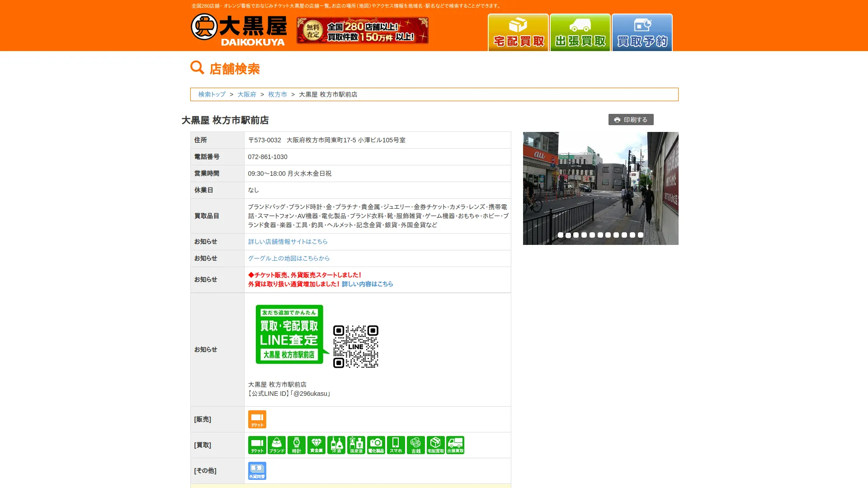Screen dimensions: 868x488
Task: Select the first slideshow dot
Action: point(561,235)
